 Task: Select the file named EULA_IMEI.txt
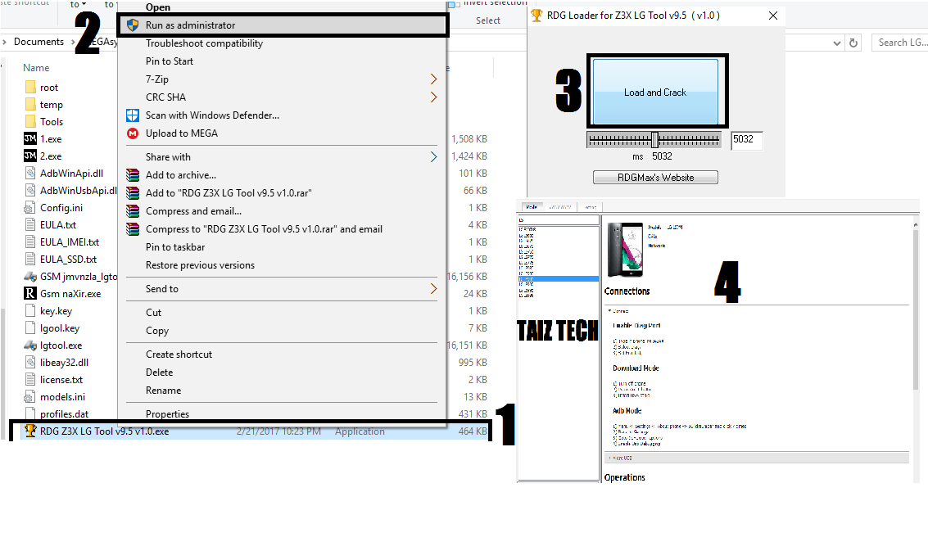point(70,242)
